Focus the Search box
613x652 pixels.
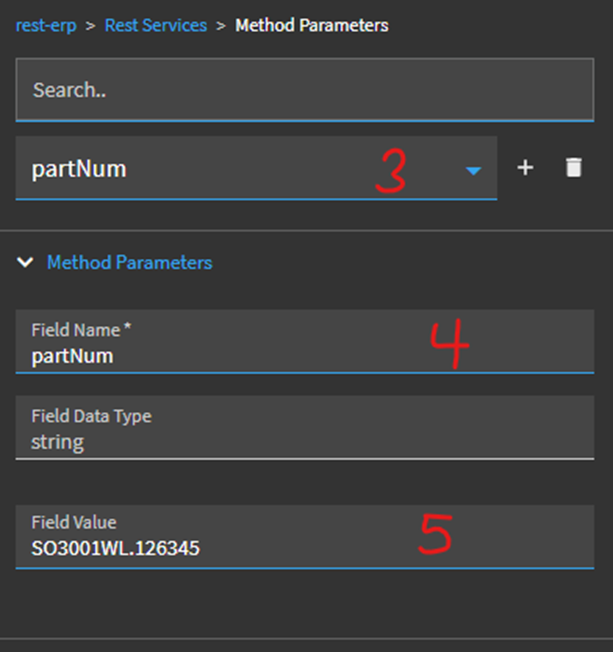pyautogui.click(x=305, y=89)
